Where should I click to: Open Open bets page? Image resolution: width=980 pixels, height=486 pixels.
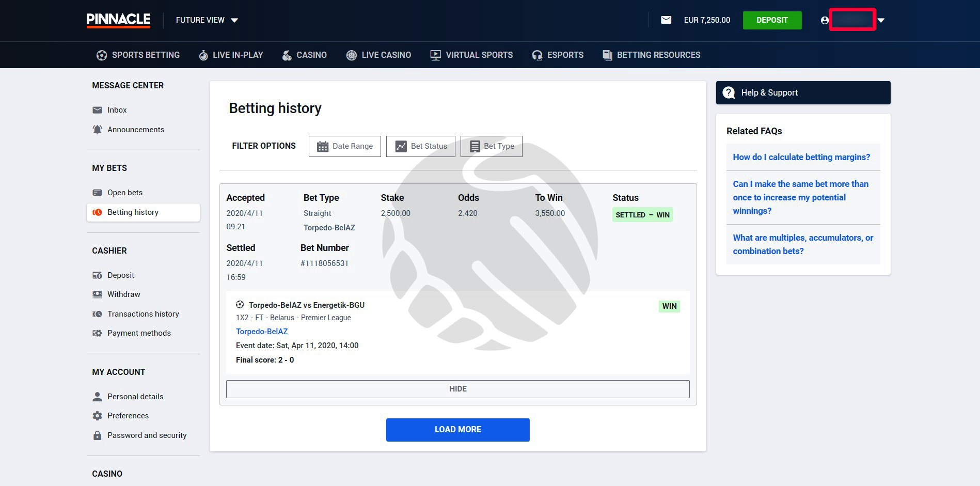(x=125, y=193)
